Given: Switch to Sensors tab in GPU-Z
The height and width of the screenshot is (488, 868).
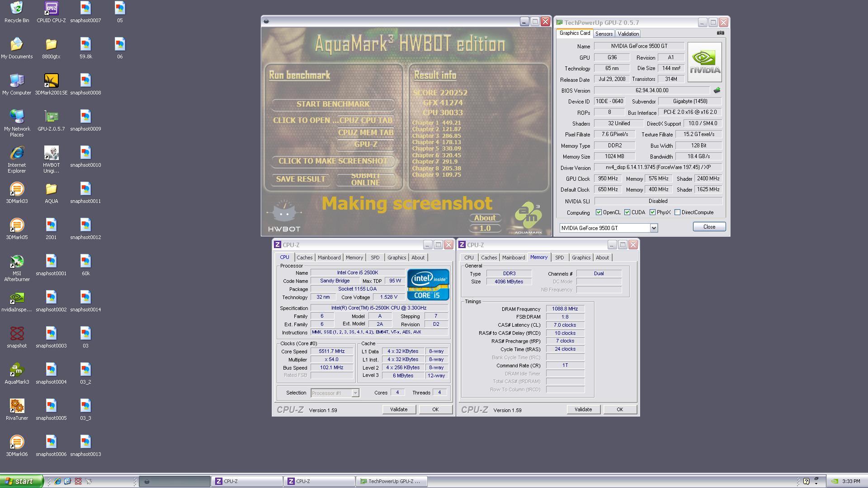Looking at the screenshot, I should (x=604, y=34).
